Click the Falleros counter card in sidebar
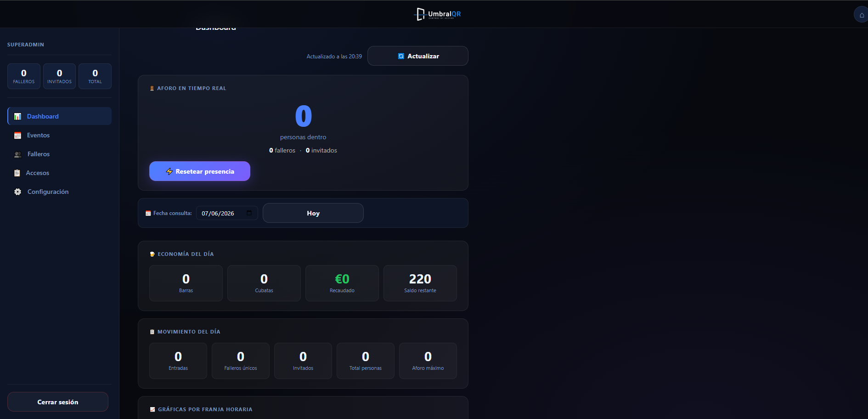Viewport: 868px width, 419px height. 24,76
